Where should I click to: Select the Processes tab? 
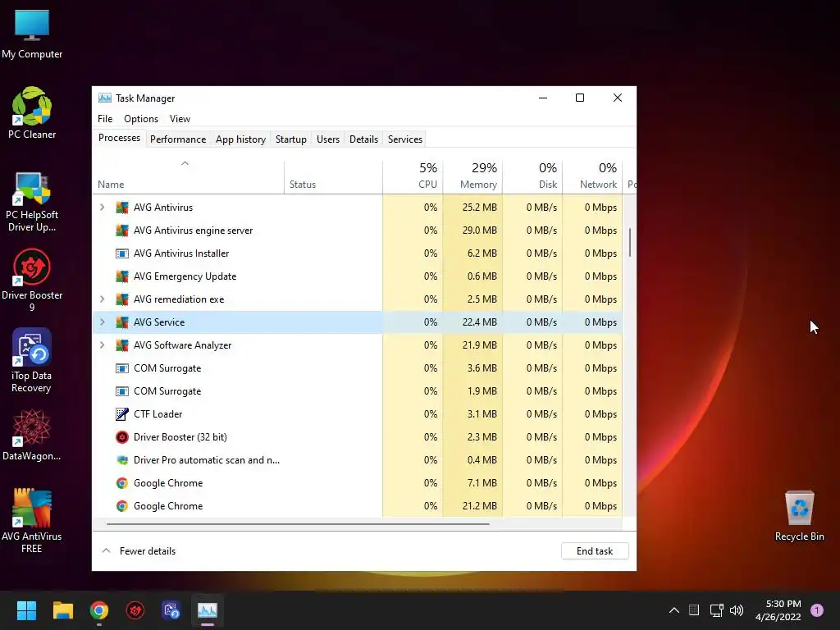pos(120,138)
